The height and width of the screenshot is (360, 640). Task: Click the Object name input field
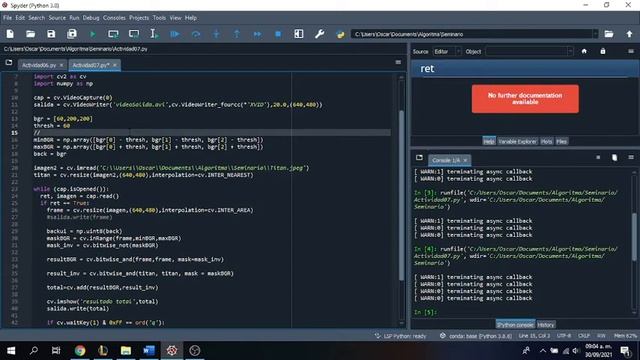[526, 51]
